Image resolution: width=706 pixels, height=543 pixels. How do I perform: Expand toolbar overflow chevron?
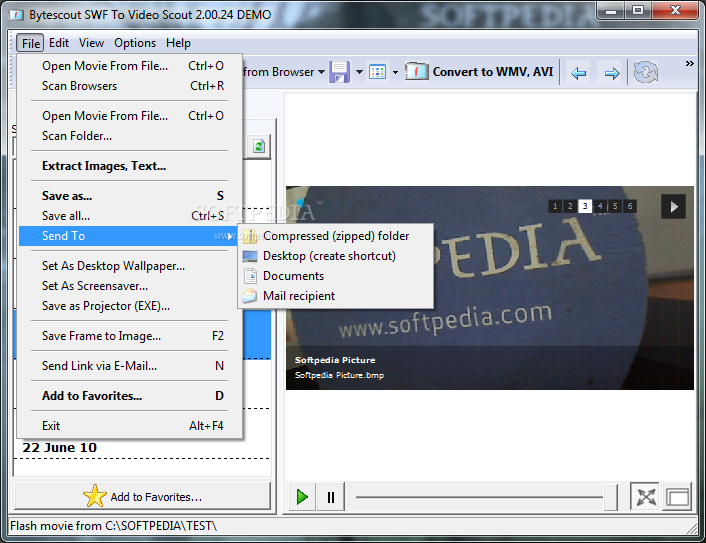pos(689,63)
